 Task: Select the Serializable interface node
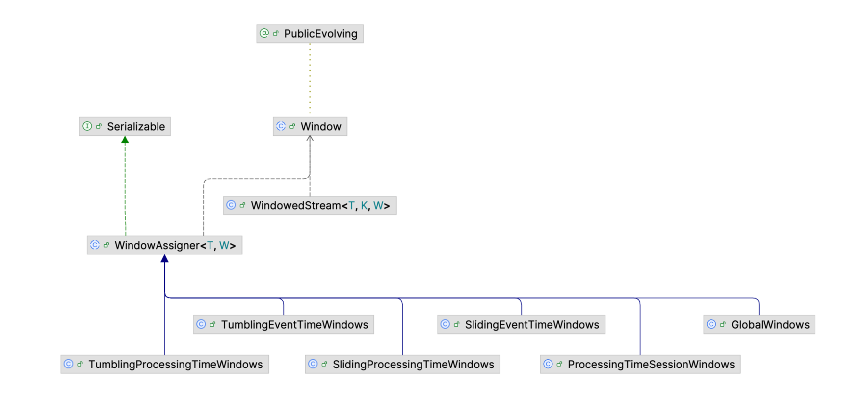coord(125,126)
